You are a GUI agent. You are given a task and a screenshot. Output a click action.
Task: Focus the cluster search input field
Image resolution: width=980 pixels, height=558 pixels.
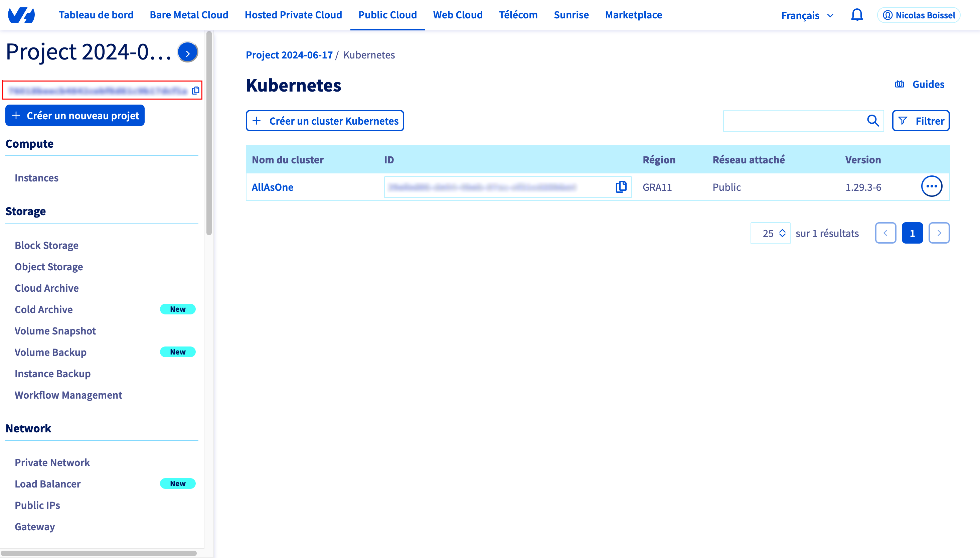click(793, 121)
